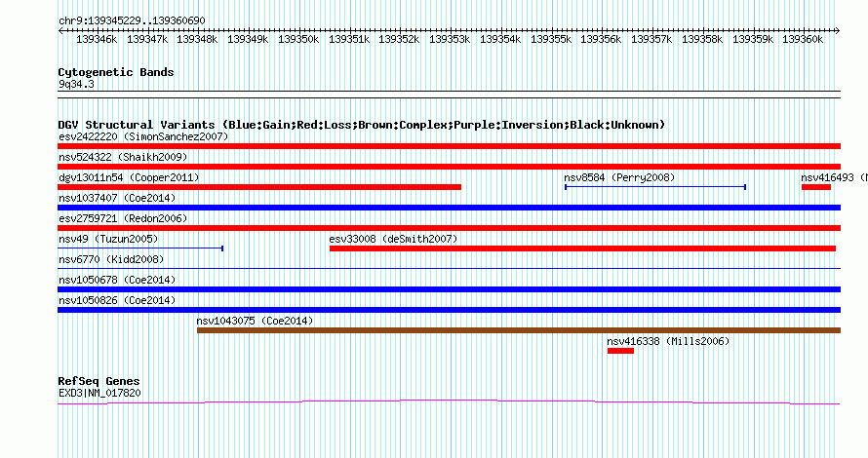868x458 pixels.
Task: Open the esv2759721 (Redon2006) red bar
Action: [x=449, y=228]
